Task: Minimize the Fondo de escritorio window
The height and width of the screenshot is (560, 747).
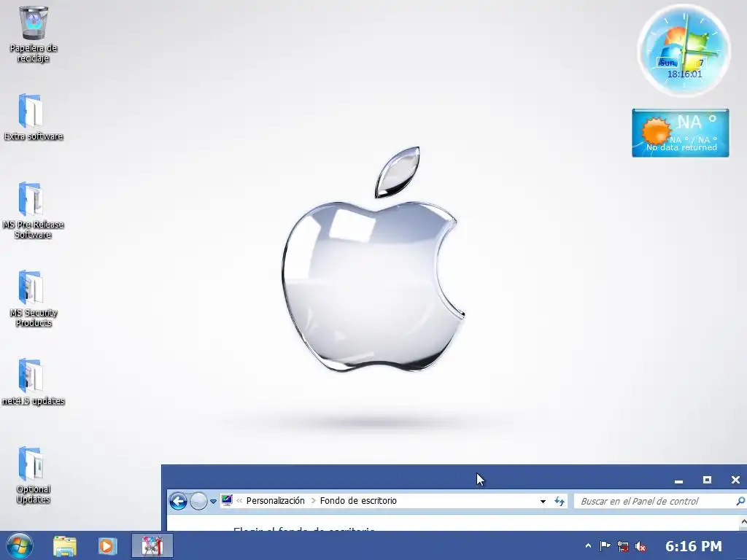Action: click(679, 480)
